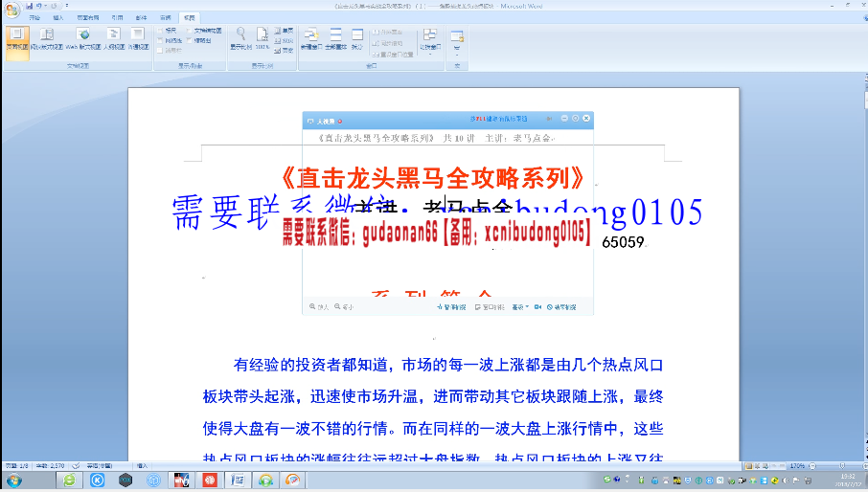Switch to Outline view (大纲视图)
The image size is (868, 492).
pyautogui.click(x=114, y=39)
